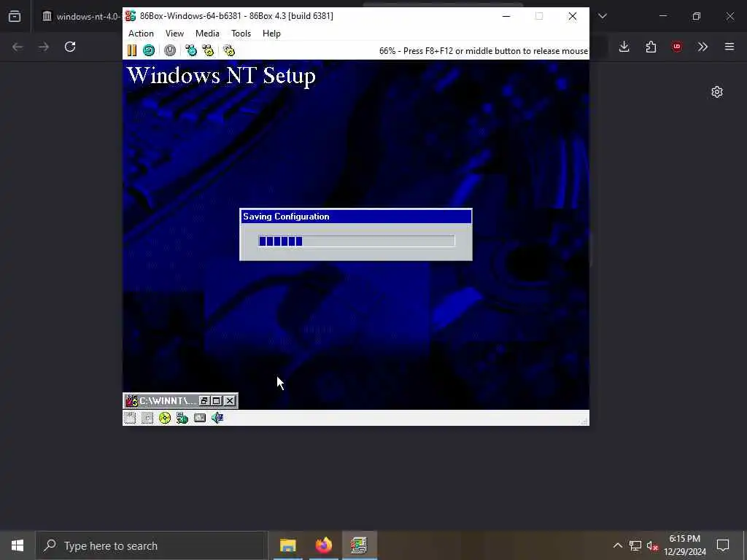Click the Saving Configuration title bar

click(356, 217)
